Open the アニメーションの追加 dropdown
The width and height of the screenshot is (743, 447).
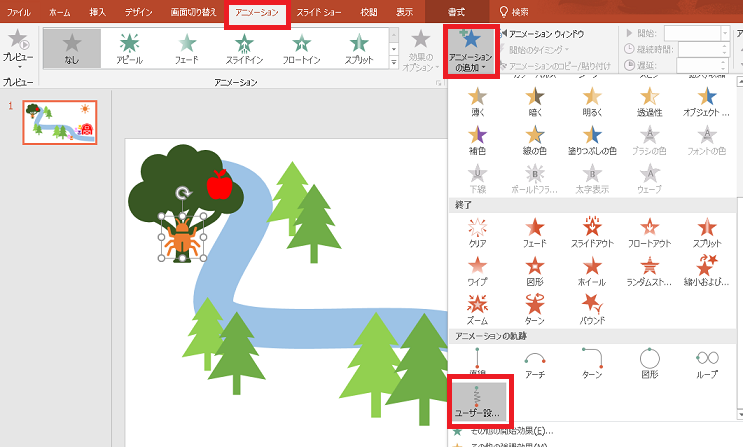coord(471,51)
